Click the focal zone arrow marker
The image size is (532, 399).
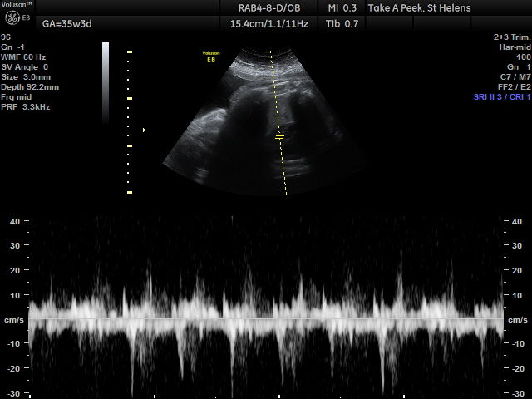pyautogui.click(x=144, y=130)
